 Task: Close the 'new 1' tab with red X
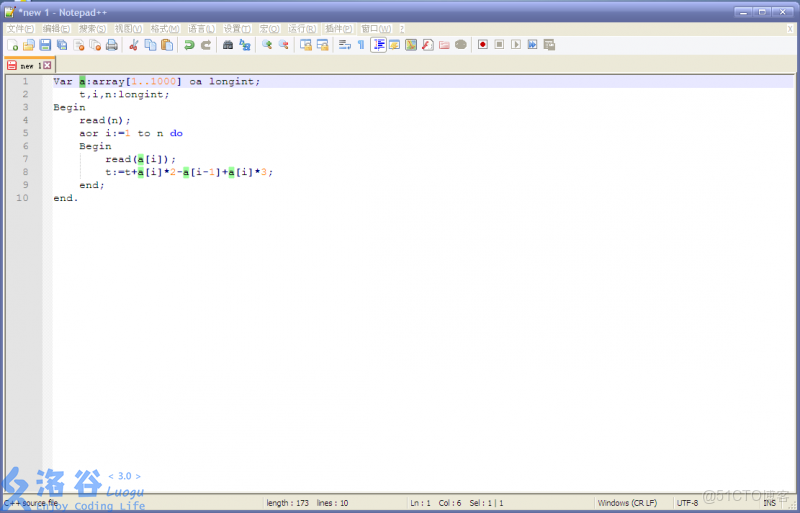[x=47, y=65]
